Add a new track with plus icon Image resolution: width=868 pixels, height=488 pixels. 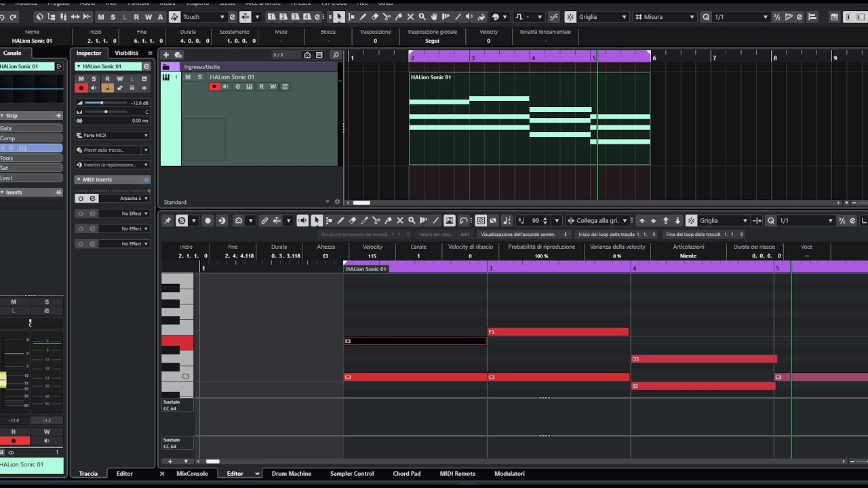click(167, 54)
